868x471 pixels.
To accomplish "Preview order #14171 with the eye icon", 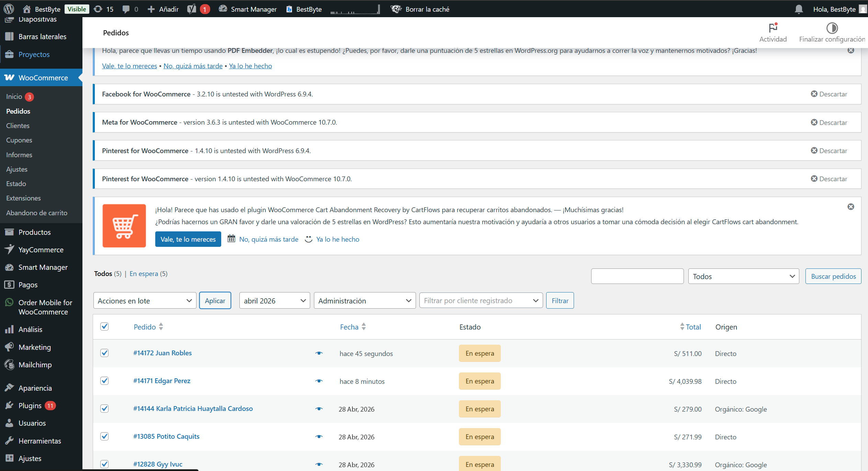I will [319, 381].
